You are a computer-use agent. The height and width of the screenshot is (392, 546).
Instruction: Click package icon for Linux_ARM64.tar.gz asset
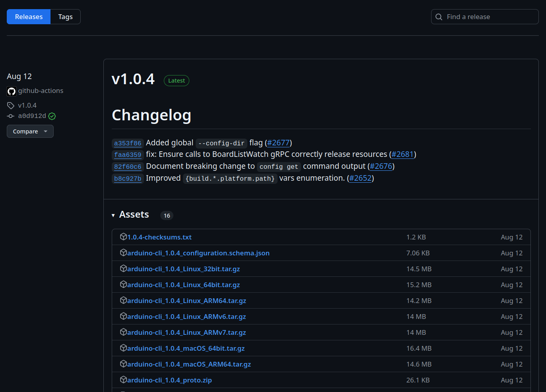click(123, 300)
